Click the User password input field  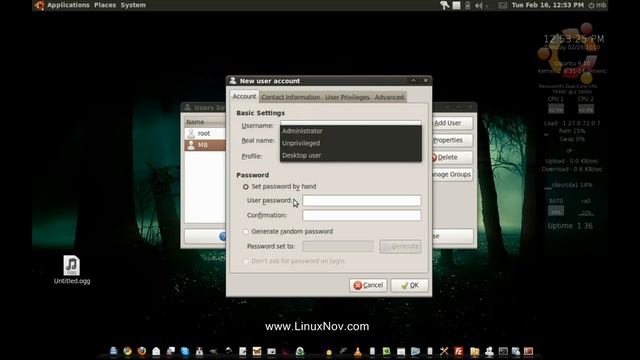coord(362,200)
